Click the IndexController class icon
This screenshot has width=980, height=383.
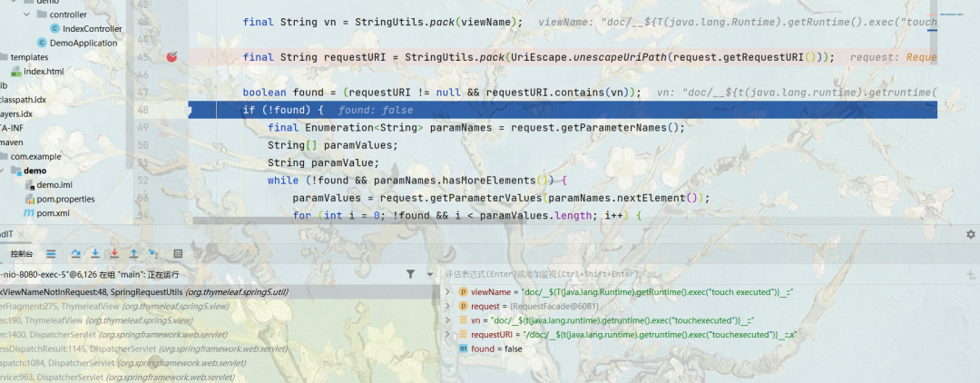pyautogui.click(x=55, y=29)
